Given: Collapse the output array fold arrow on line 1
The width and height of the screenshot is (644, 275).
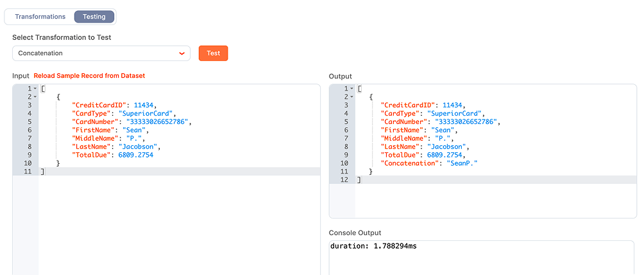Looking at the screenshot, I should [x=352, y=88].
